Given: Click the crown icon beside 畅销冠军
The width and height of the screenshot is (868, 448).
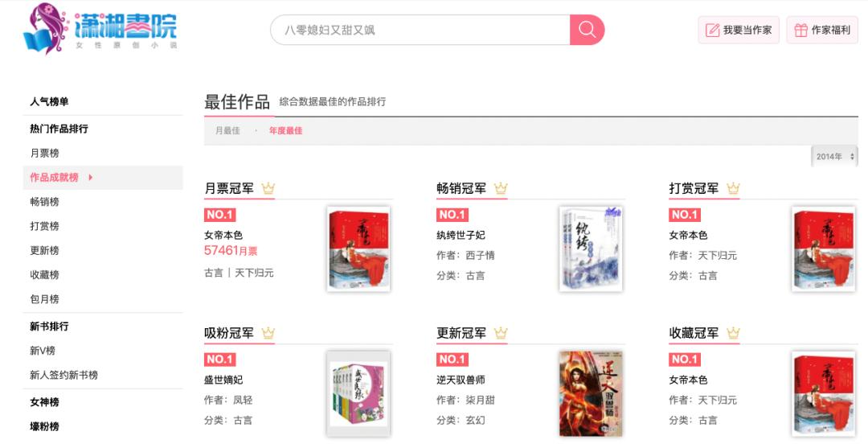Looking at the screenshot, I should 501,188.
